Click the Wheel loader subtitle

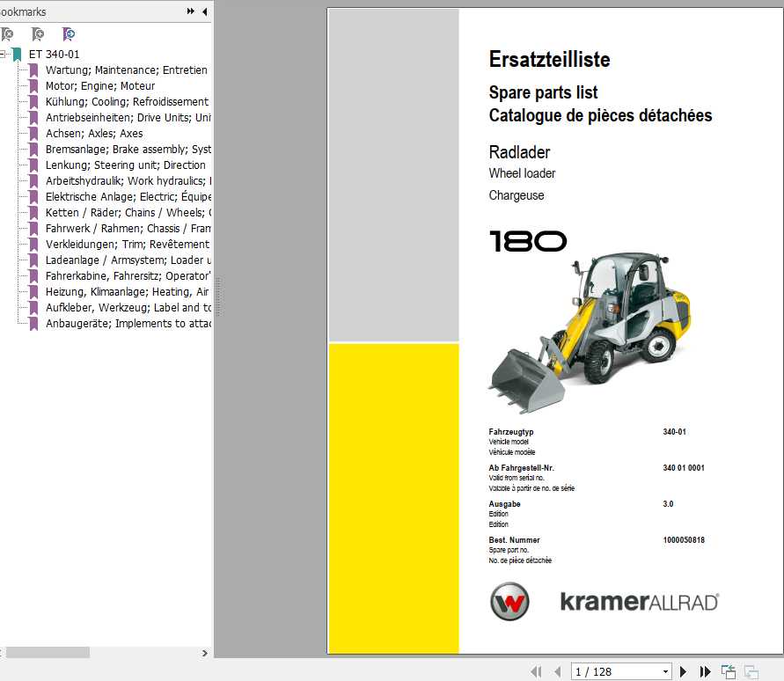pyautogui.click(x=522, y=173)
